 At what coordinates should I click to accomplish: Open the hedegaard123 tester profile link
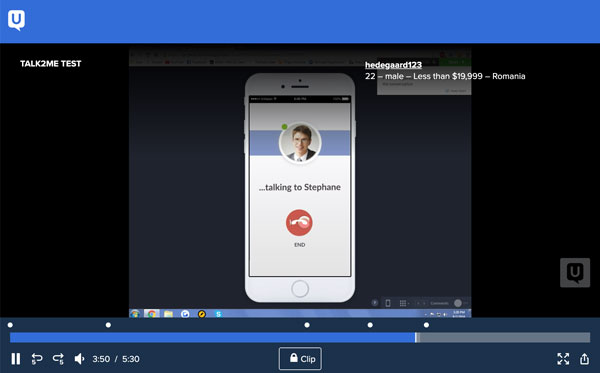[x=393, y=65]
